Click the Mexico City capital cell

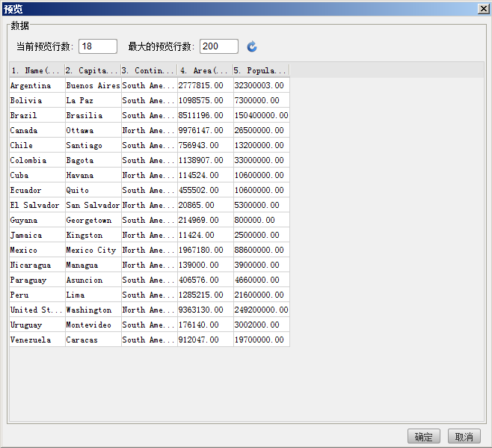coord(93,250)
